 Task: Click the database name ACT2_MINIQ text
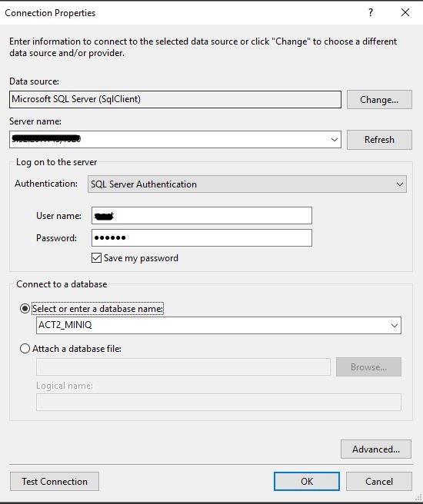click(65, 325)
